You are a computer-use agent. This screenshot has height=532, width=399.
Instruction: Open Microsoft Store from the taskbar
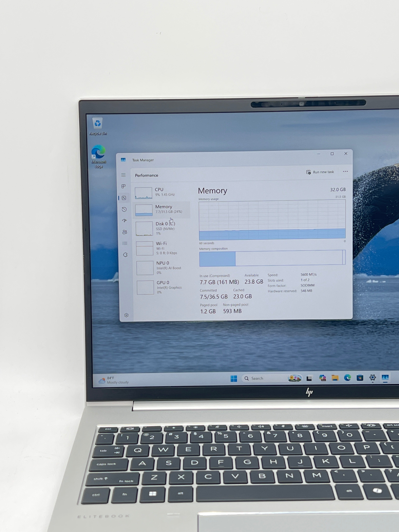click(x=360, y=378)
